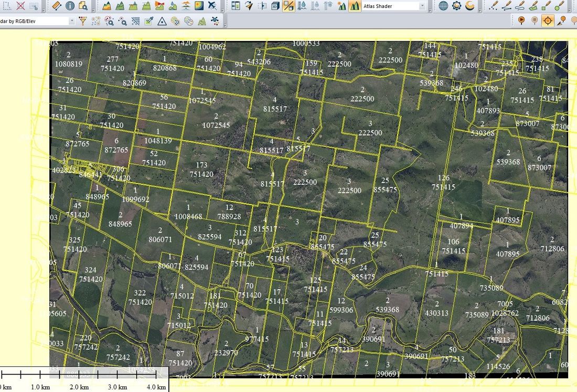Click parcel label 820868 on map
This screenshot has height=392, width=577.
coord(165,68)
